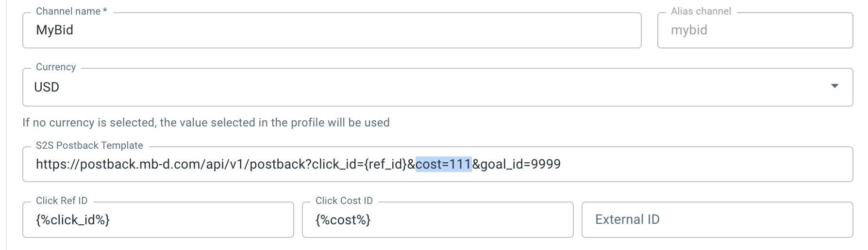Click the "Alias channel" label
Viewport: 868px width, 250px height.
tap(701, 11)
